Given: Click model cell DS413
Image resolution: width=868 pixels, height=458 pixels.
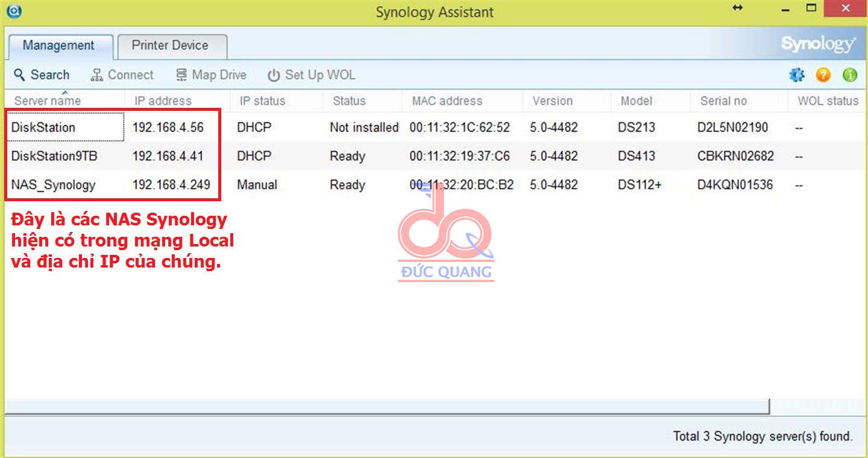Looking at the screenshot, I should tap(637, 156).
